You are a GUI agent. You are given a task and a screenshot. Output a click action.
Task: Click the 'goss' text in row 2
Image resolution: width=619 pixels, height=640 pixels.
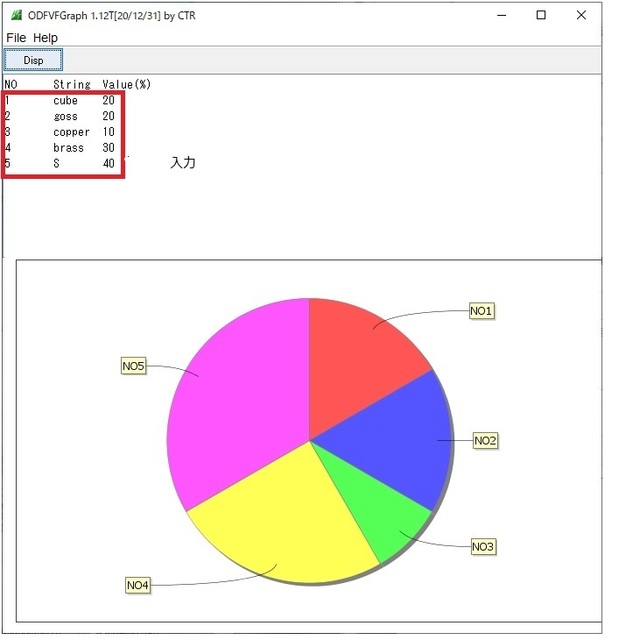[65, 116]
